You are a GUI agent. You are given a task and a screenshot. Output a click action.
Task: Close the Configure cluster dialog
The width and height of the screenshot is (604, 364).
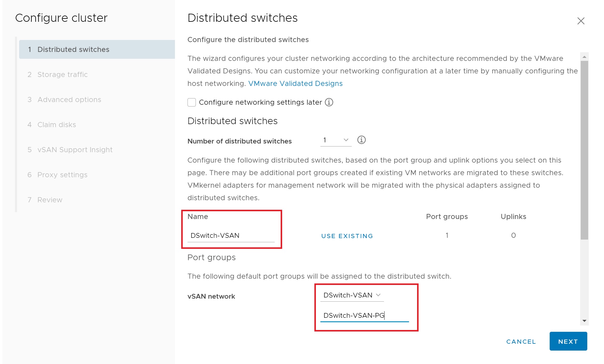pos(581,21)
